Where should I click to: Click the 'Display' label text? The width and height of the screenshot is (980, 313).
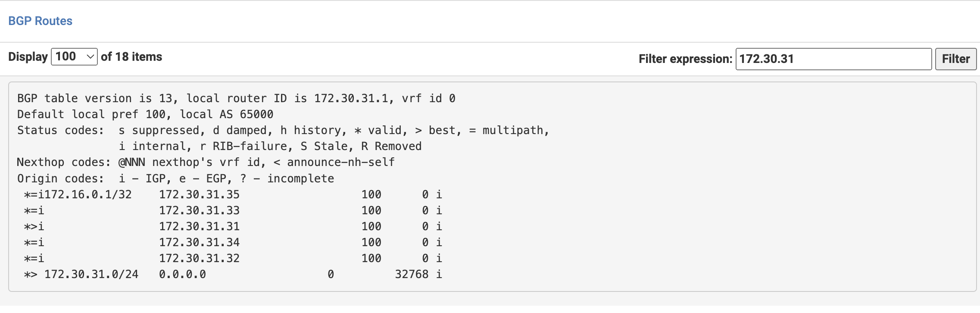[x=28, y=57]
